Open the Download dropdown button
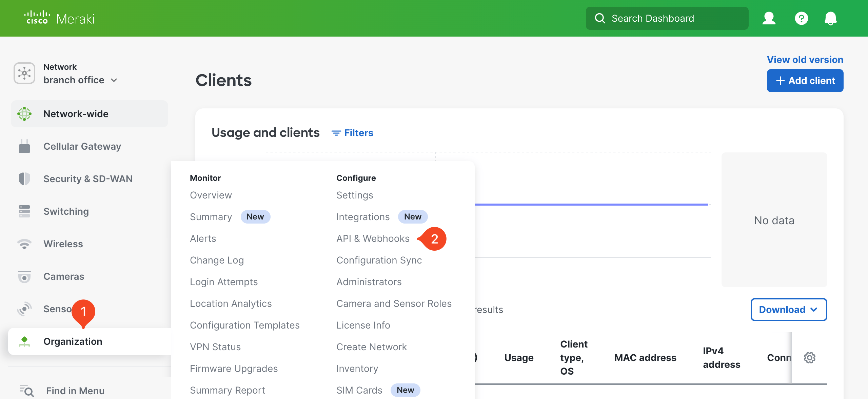 pos(789,310)
